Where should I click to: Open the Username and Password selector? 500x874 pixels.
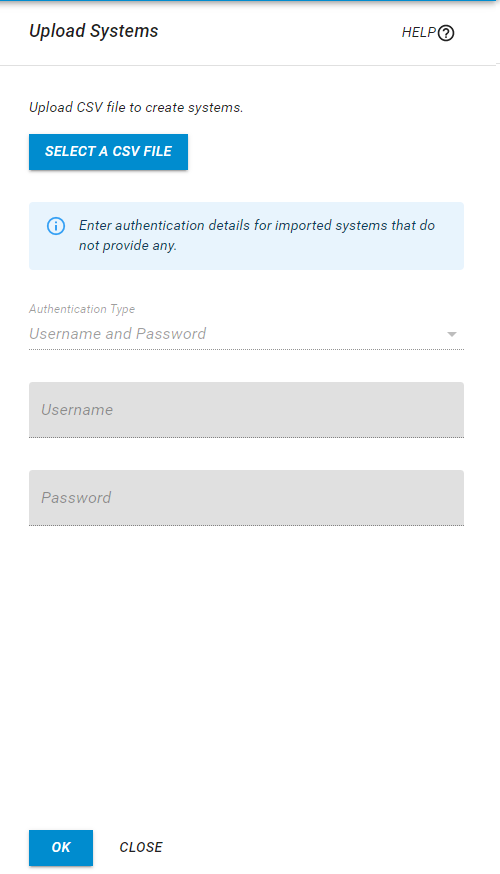(246, 334)
